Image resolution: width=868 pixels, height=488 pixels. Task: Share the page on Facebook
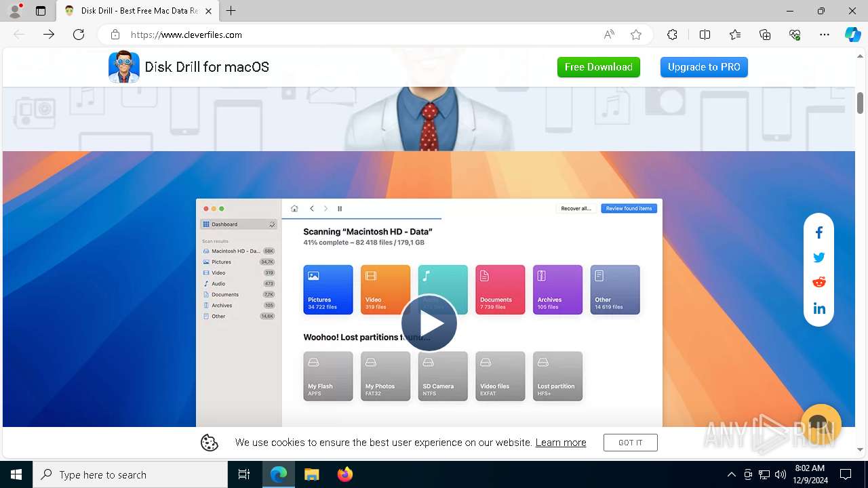819,232
